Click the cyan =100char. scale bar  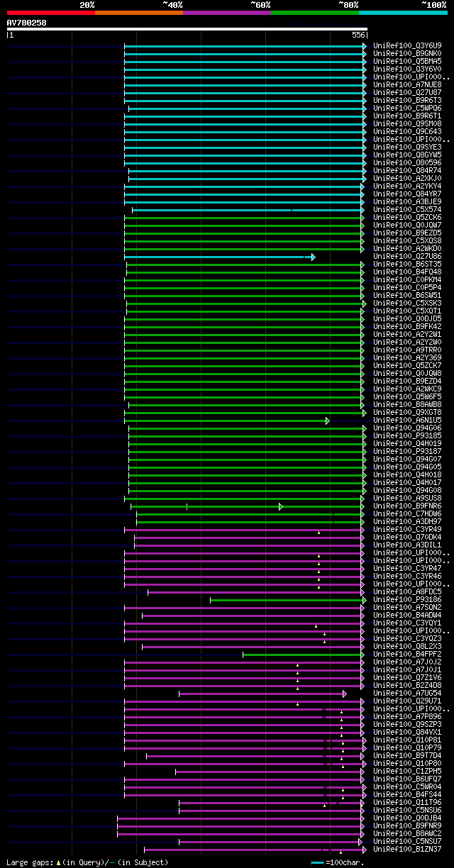tap(317, 862)
